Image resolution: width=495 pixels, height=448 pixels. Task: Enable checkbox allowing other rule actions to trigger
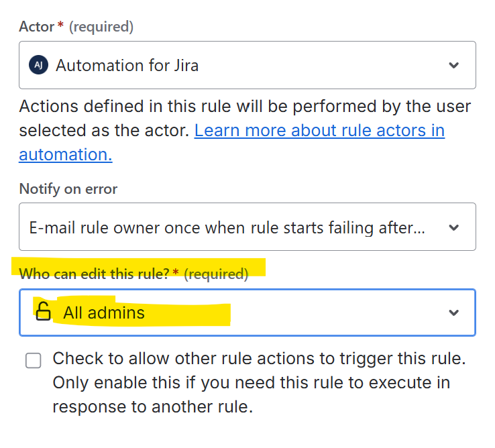(33, 361)
